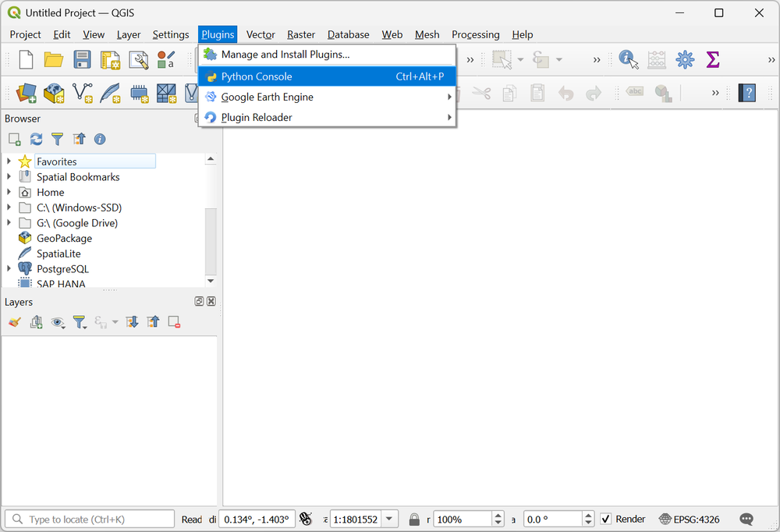Click the Statistical Summary sigma icon
This screenshot has height=532, width=780.
(713, 60)
